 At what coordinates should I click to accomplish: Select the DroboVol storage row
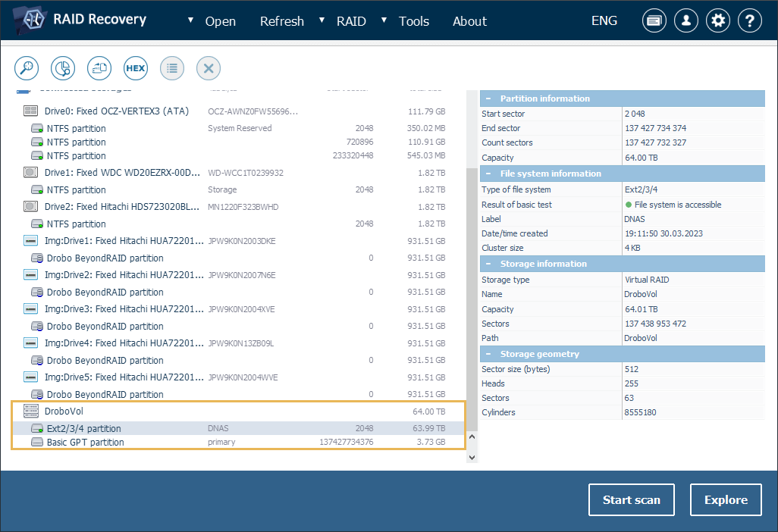238,412
